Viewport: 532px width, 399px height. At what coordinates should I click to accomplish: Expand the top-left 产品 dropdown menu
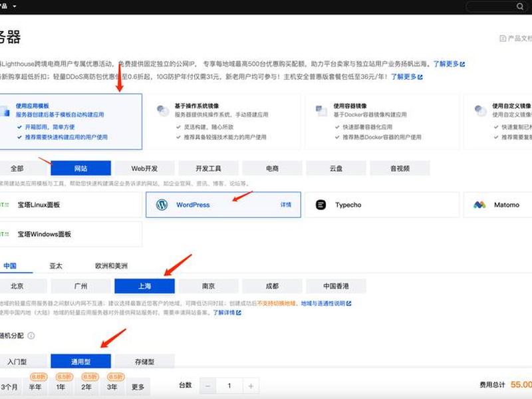(x=9, y=6)
